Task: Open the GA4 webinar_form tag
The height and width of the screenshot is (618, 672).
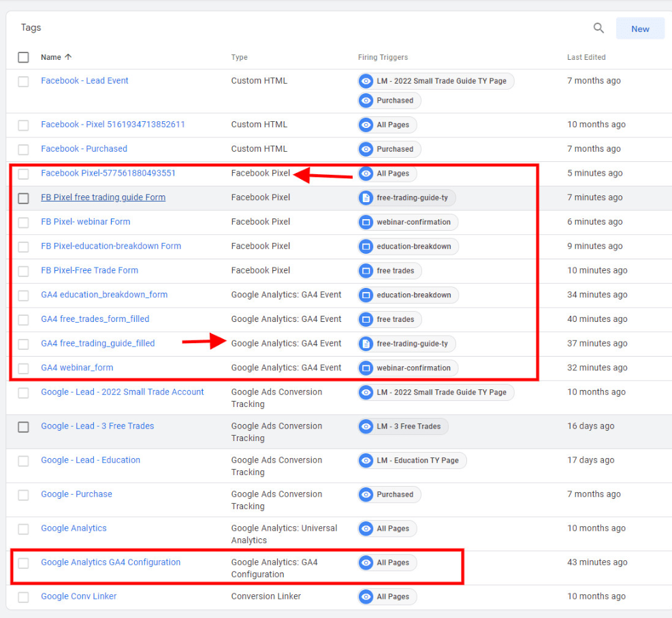Action: (x=77, y=368)
